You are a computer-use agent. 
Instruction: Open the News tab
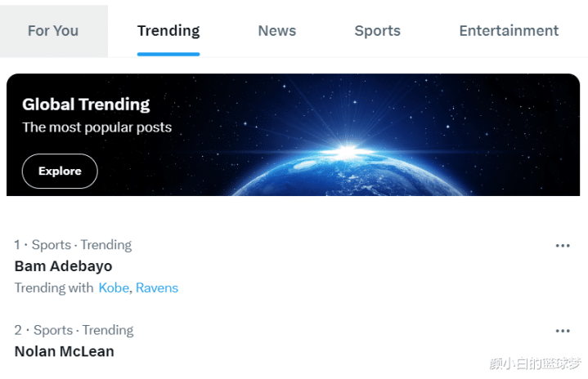point(277,31)
